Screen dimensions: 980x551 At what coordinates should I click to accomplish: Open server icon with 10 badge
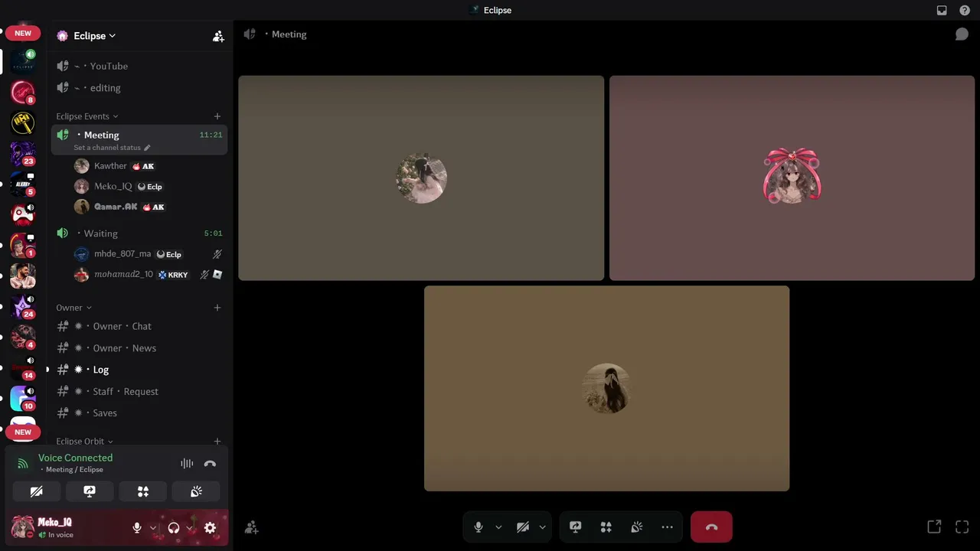[x=23, y=399]
